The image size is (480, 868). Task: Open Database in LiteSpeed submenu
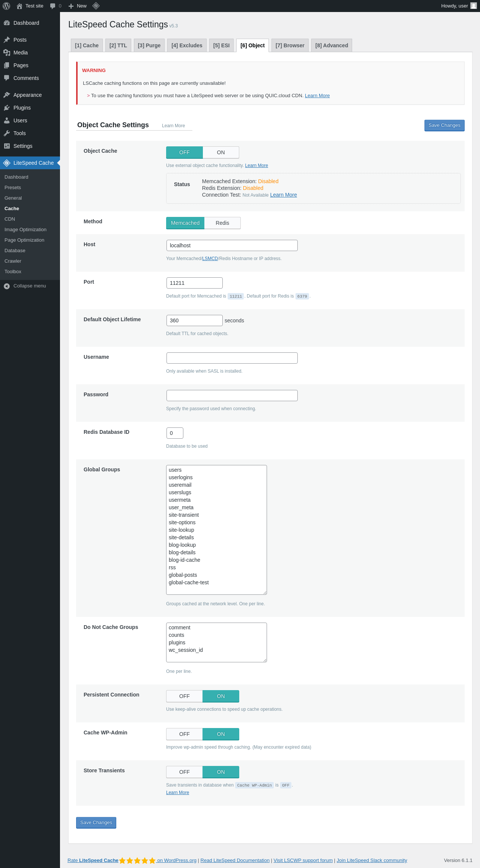click(15, 251)
